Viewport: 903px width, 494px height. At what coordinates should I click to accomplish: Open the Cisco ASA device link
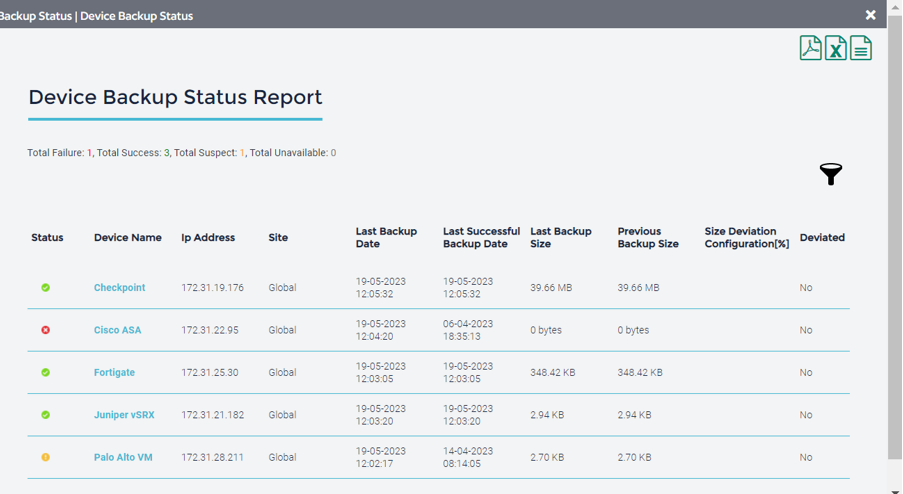point(117,330)
